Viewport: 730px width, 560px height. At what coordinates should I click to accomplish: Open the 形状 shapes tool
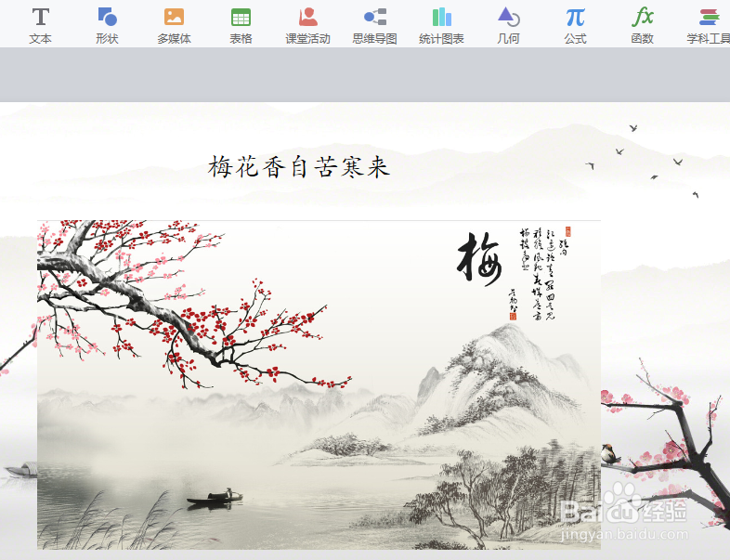click(x=107, y=26)
